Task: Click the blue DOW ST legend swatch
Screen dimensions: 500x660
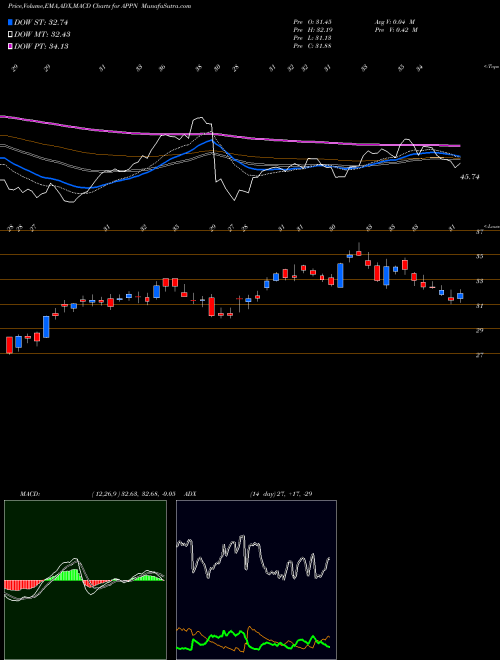Action: [11, 22]
